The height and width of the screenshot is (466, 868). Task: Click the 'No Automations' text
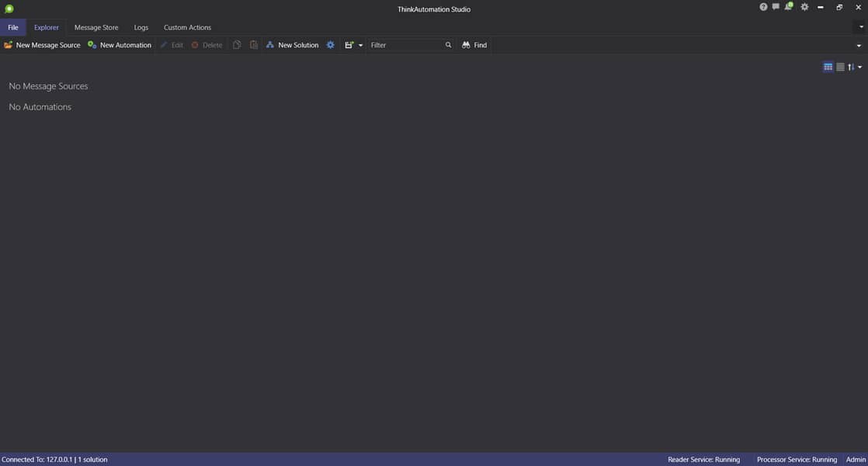40,107
